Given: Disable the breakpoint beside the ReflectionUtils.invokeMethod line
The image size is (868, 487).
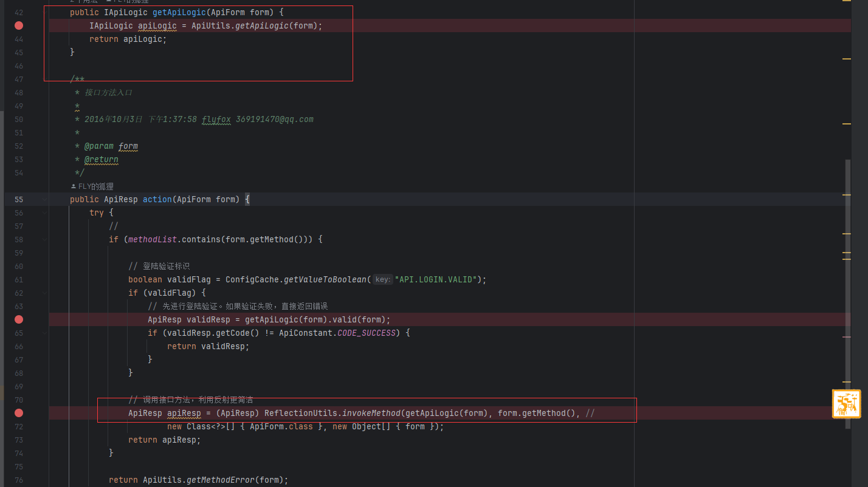Looking at the screenshot, I should (x=19, y=413).
